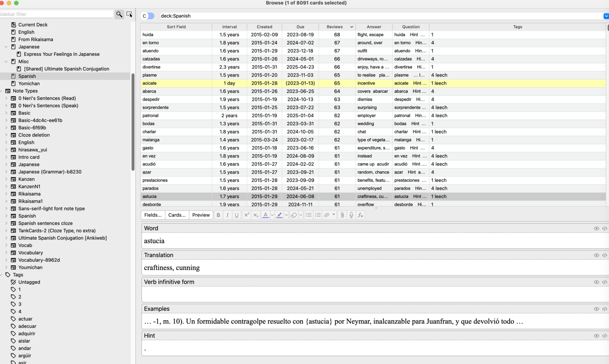Toggle bold formatting in editor toolbar
The width and height of the screenshot is (609, 364).
pyautogui.click(x=218, y=215)
